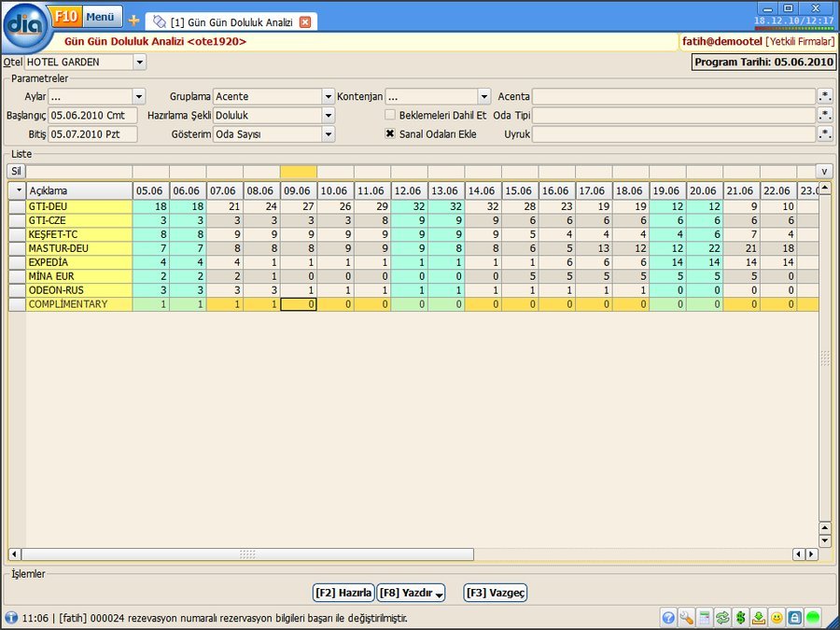
Task: Click the green connection status light
Action: pos(813,618)
